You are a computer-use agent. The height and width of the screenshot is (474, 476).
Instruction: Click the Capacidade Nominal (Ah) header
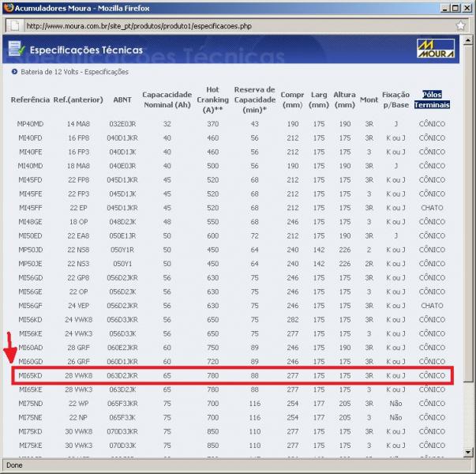pos(167,100)
